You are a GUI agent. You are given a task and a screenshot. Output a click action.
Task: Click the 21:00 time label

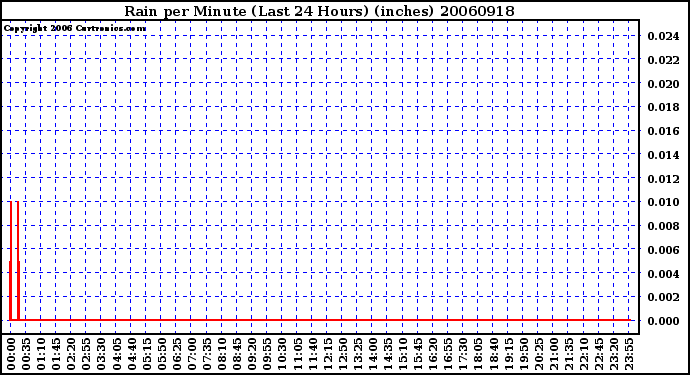[x=554, y=354]
